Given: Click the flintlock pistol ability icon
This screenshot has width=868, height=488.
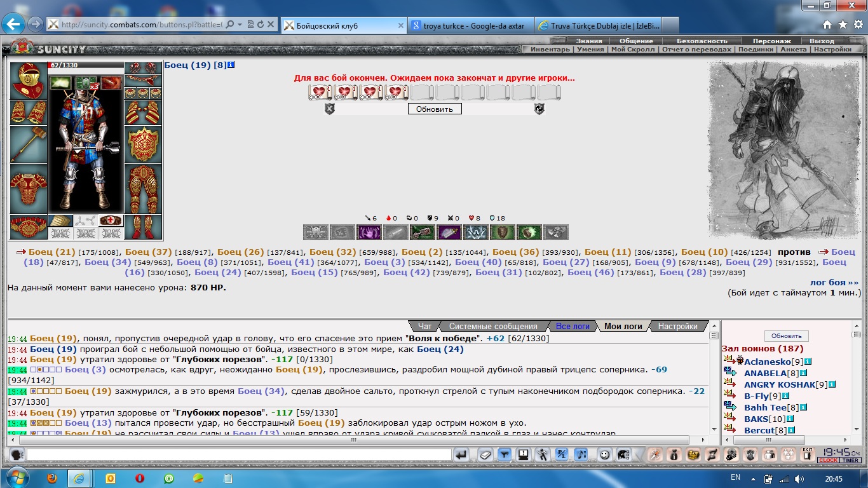Looking at the screenshot, I should 423,233.
